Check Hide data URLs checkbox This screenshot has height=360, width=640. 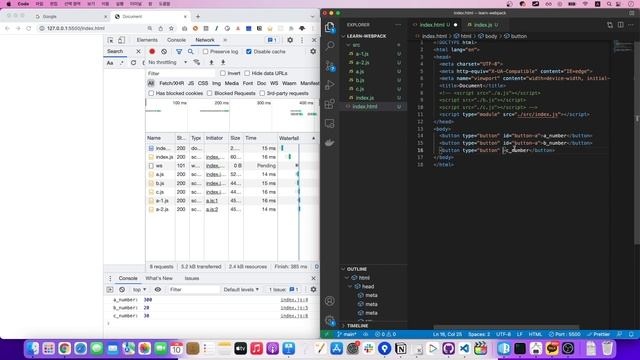[x=247, y=73]
